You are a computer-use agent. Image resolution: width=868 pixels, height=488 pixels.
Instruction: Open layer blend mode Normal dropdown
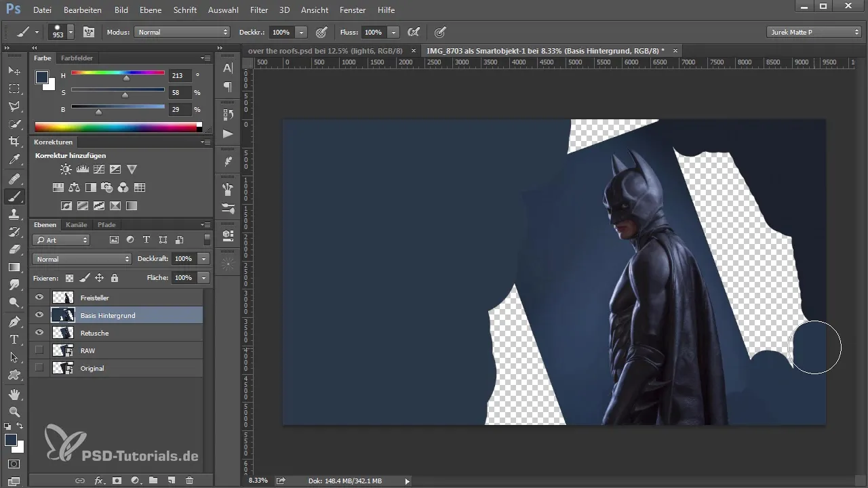[x=81, y=259]
